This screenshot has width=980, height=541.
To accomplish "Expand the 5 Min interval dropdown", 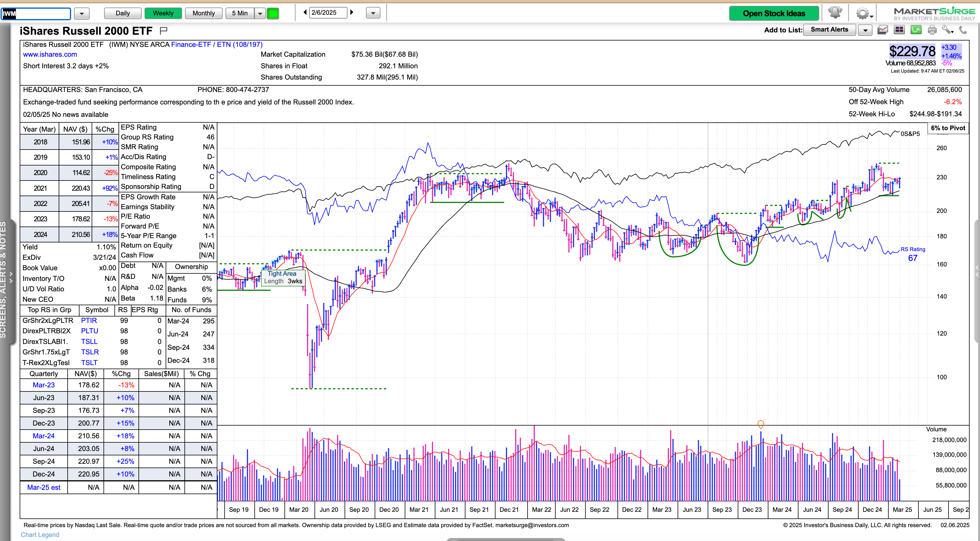I will click(260, 13).
